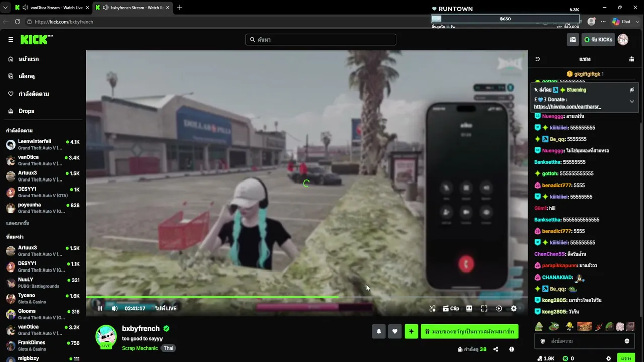Select the bxbyfrench Stream browser tab
The image size is (644, 362).
point(132,8)
